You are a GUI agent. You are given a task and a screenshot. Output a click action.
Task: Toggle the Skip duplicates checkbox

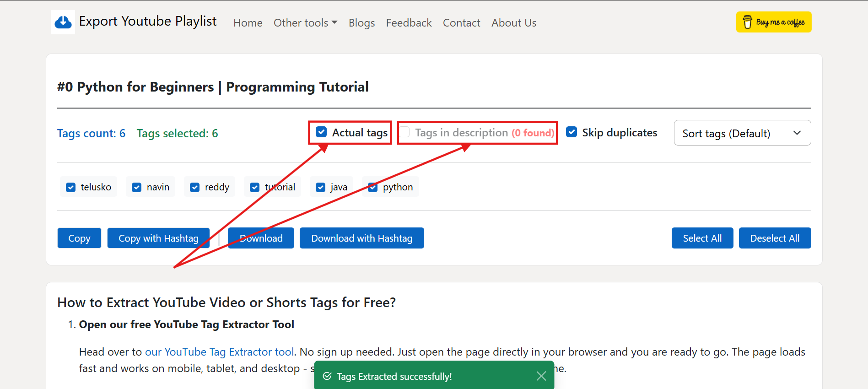(x=571, y=132)
